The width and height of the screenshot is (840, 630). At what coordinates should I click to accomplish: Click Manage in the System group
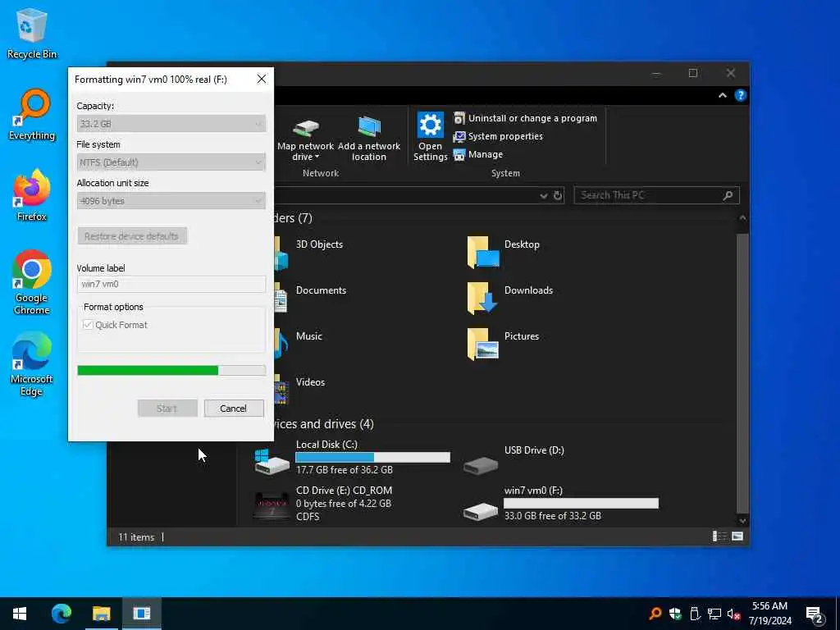(x=478, y=154)
